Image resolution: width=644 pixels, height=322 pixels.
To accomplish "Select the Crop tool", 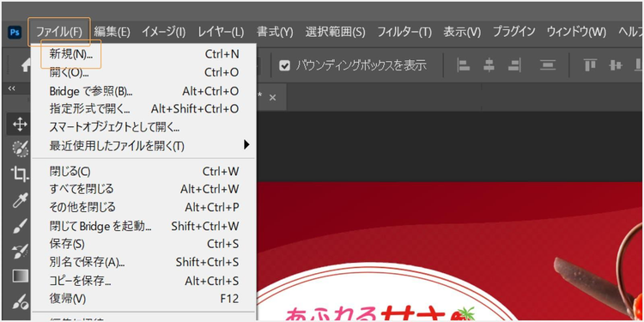I will coord(20,174).
